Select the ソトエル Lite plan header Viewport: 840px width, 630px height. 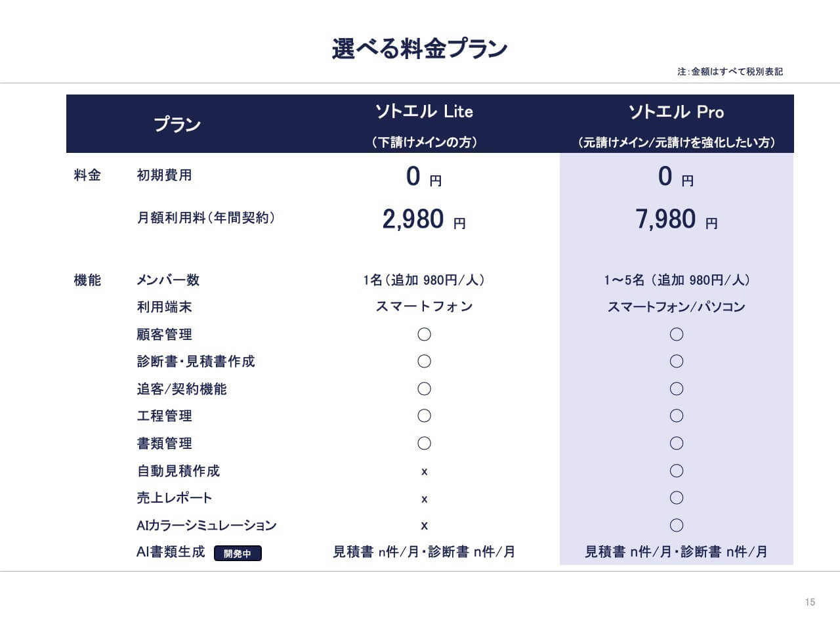424,112
